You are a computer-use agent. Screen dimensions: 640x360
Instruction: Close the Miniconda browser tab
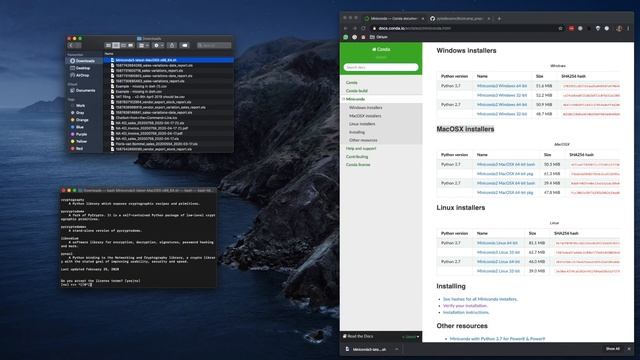(422, 18)
